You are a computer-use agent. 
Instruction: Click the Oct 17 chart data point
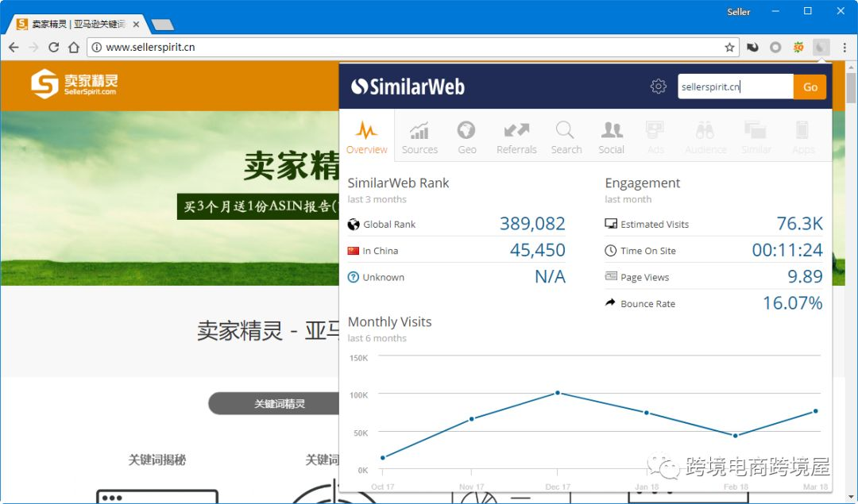382,457
